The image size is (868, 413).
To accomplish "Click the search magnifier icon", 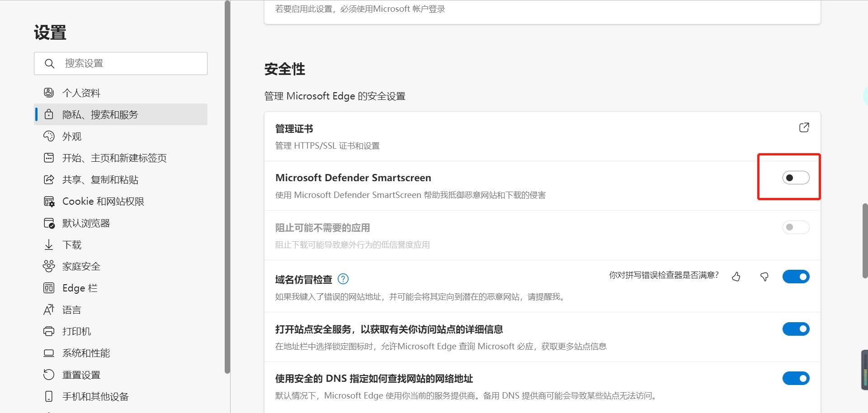I will coord(50,64).
